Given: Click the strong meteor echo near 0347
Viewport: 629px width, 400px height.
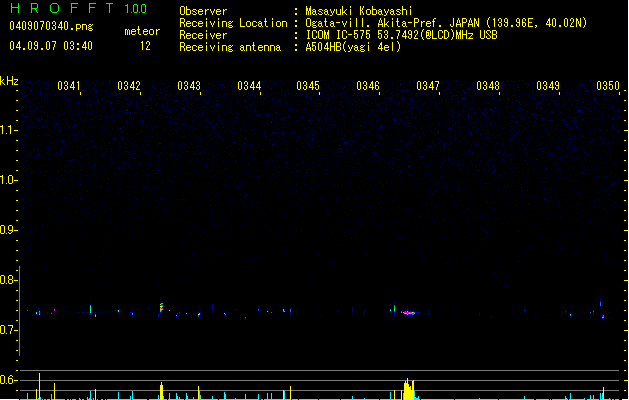Looking at the screenshot, I should (409, 313).
